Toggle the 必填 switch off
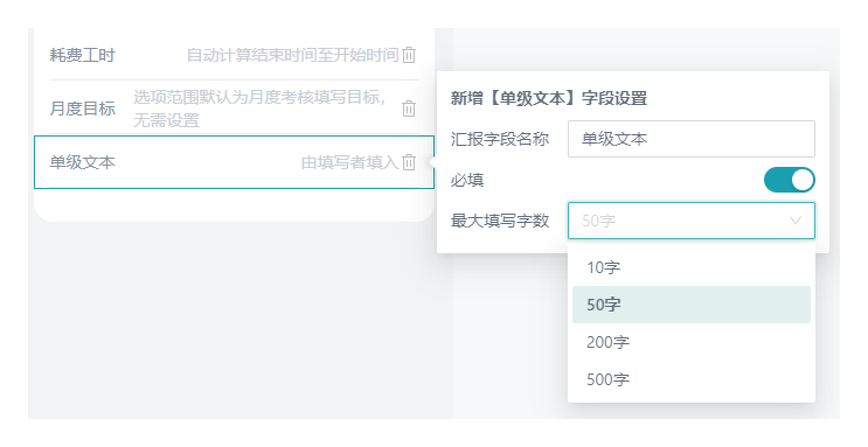 point(789,180)
